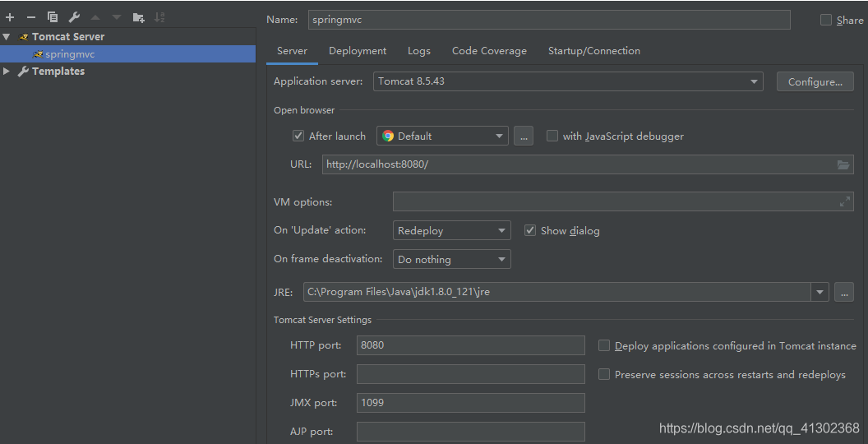Create new folder icon in toolbar
This screenshot has height=444, width=868.
coord(138,17)
